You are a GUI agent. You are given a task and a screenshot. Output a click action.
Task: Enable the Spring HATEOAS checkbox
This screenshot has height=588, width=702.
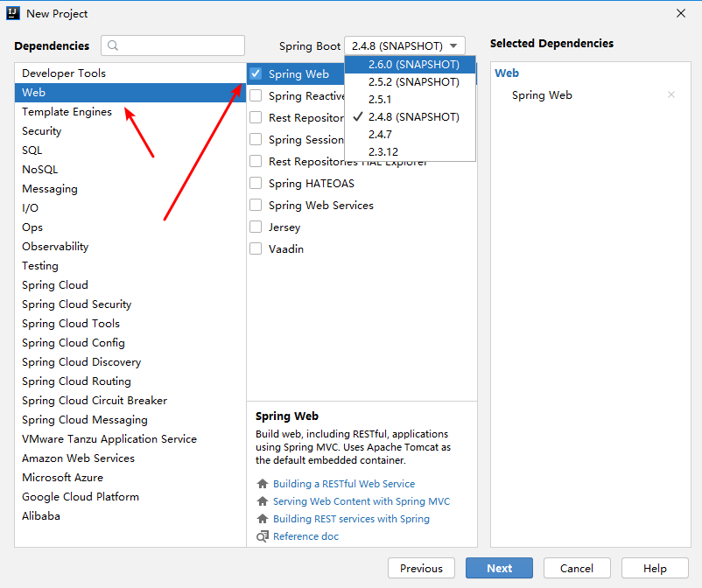[256, 183]
